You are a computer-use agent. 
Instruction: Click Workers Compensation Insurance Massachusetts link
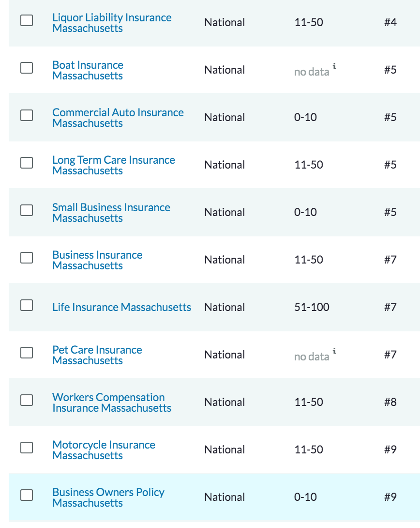pyautogui.click(x=111, y=403)
